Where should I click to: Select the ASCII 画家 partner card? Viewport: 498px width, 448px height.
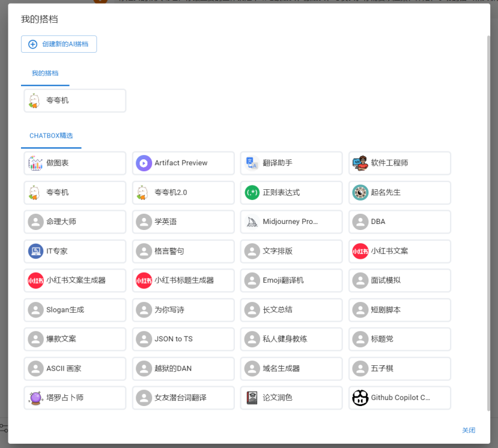tap(75, 369)
